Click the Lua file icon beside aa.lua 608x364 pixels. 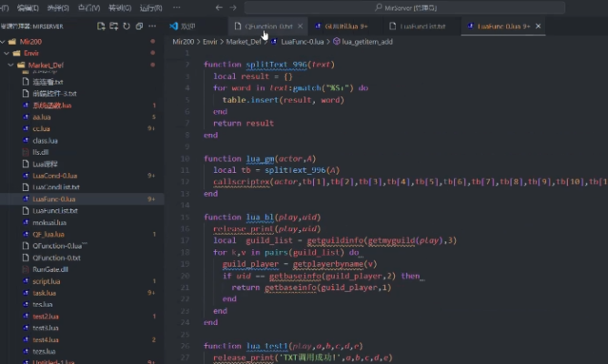[x=25, y=117]
